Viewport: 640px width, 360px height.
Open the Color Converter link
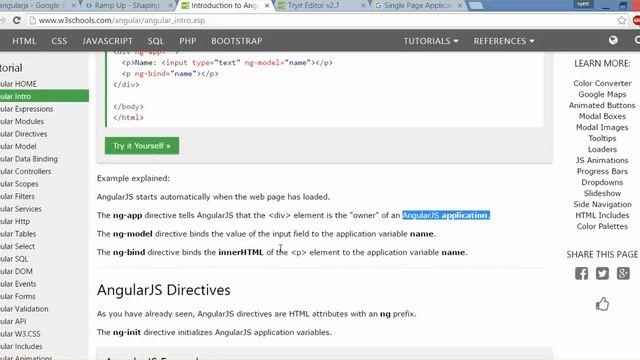pyautogui.click(x=602, y=83)
